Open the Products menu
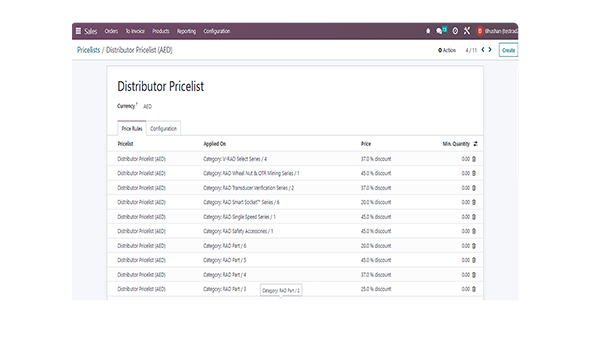Viewport: 590px width, 360px height. click(x=161, y=31)
